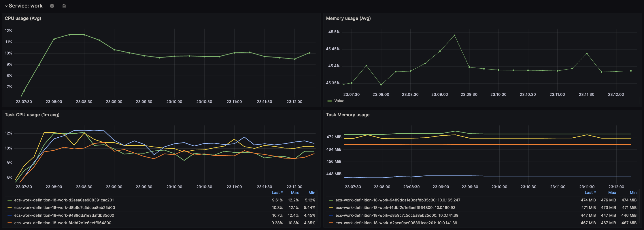Click green color swatch for 10.0.165.247 series
This screenshot has height=230, width=644.
coord(331,200)
